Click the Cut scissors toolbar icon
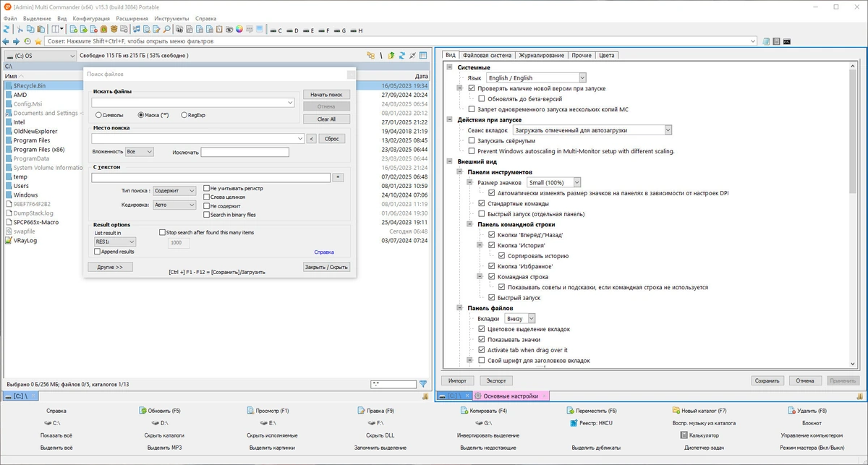The width and height of the screenshot is (868, 465). pos(20,30)
